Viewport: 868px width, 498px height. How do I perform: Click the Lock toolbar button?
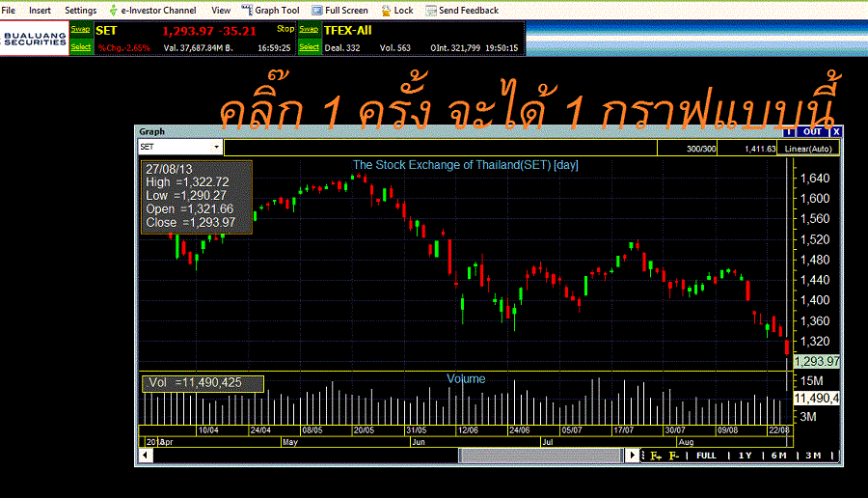[403, 10]
